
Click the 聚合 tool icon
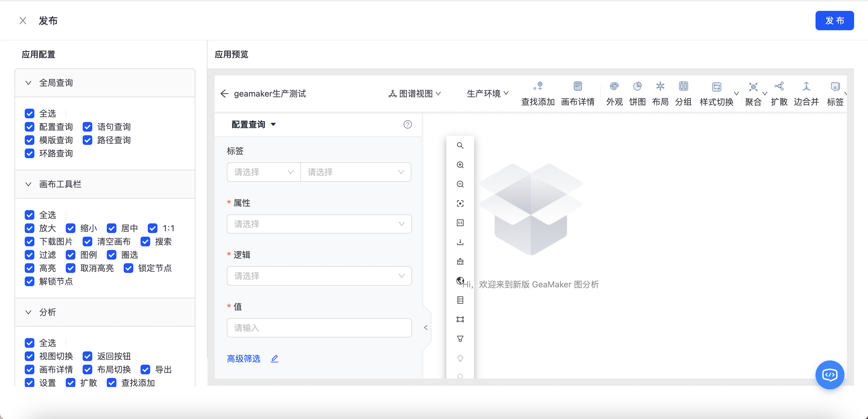click(x=753, y=87)
